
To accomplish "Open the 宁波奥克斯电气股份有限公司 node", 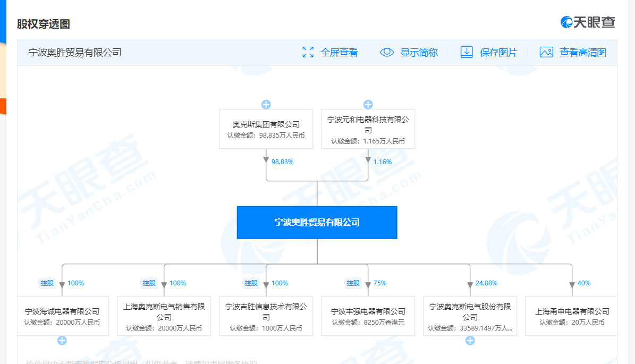I will pos(470,316).
